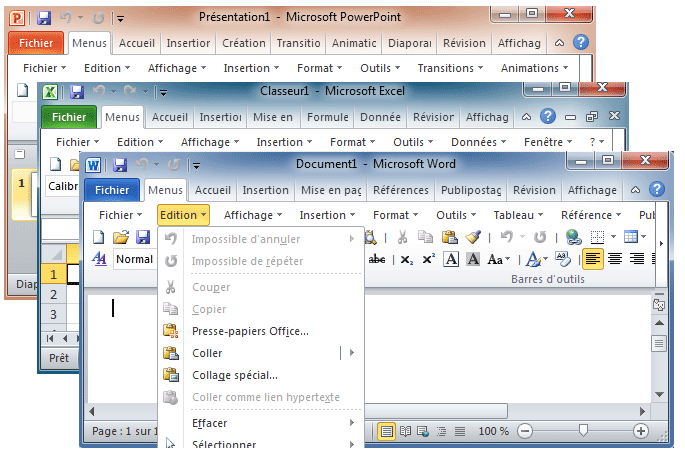Screen dimensions: 685x460
Task: Click Format Painter brush icon
Action: 473,237
